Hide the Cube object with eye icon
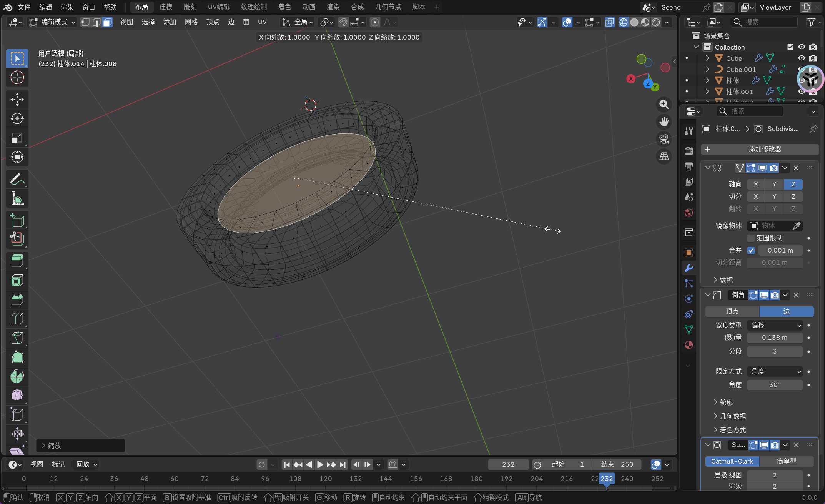Viewport: 825px width, 504px height. tap(802, 58)
